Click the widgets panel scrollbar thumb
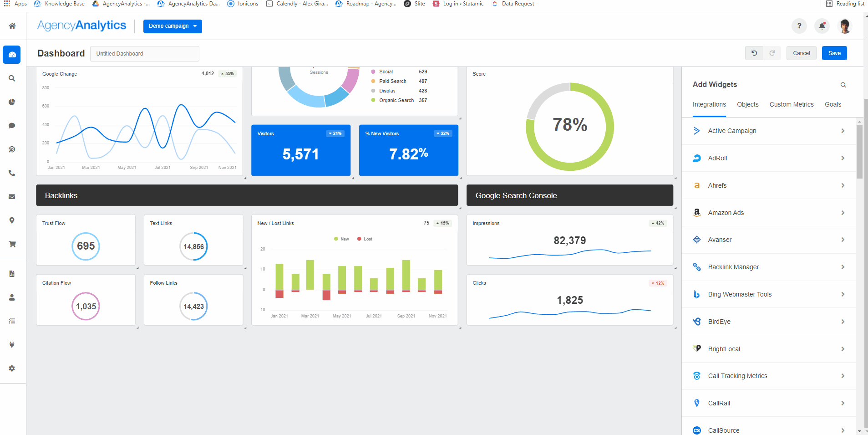The height and width of the screenshot is (435, 868). (859, 152)
